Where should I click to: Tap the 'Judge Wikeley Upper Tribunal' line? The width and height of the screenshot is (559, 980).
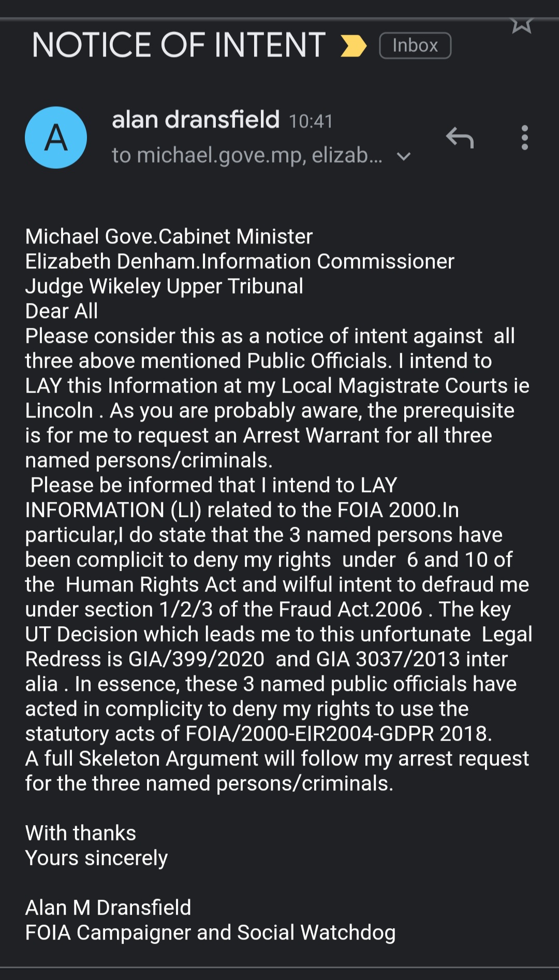pos(164,286)
